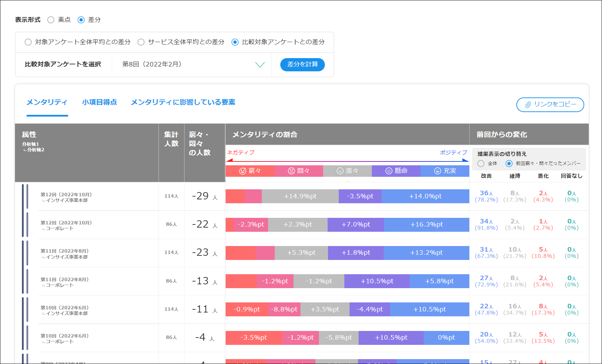Click the 16人 (34.7%) maintained value
This screenshot has width=602, height=364.
coord(515,309)
